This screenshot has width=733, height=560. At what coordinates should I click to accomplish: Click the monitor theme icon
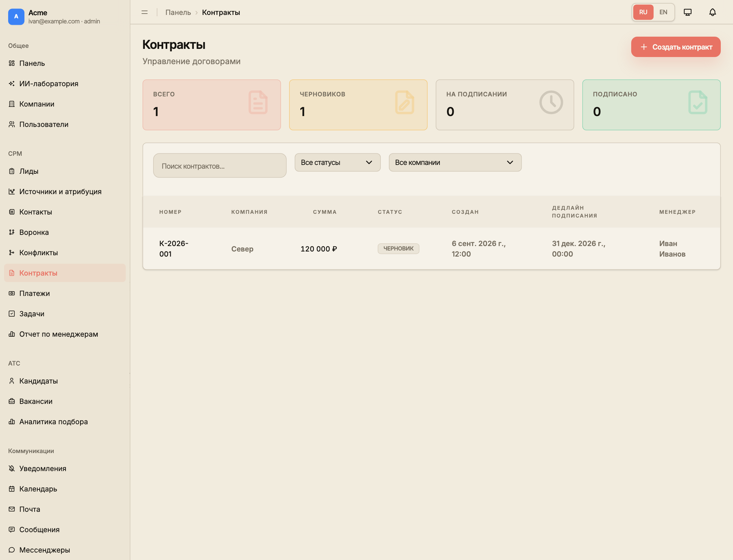click(x=688, y=12)
